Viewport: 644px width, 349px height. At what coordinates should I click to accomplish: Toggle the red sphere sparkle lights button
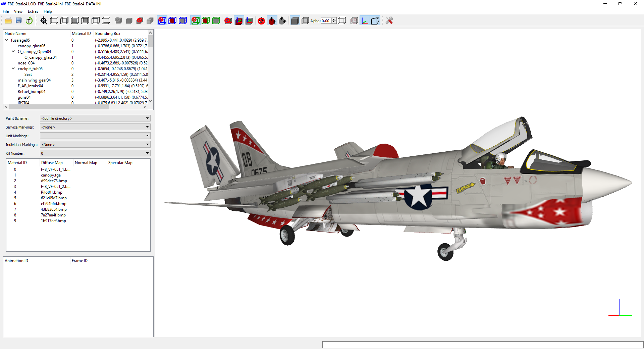272,21
